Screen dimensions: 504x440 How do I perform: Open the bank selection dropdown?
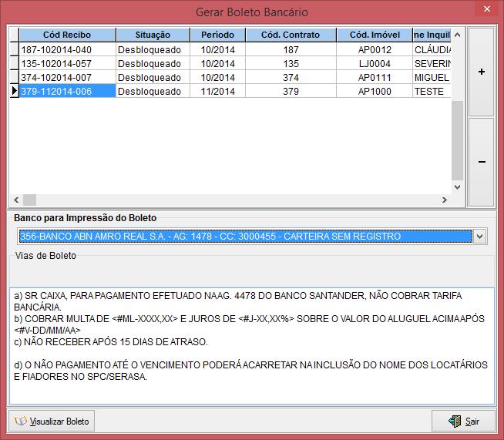479,237
